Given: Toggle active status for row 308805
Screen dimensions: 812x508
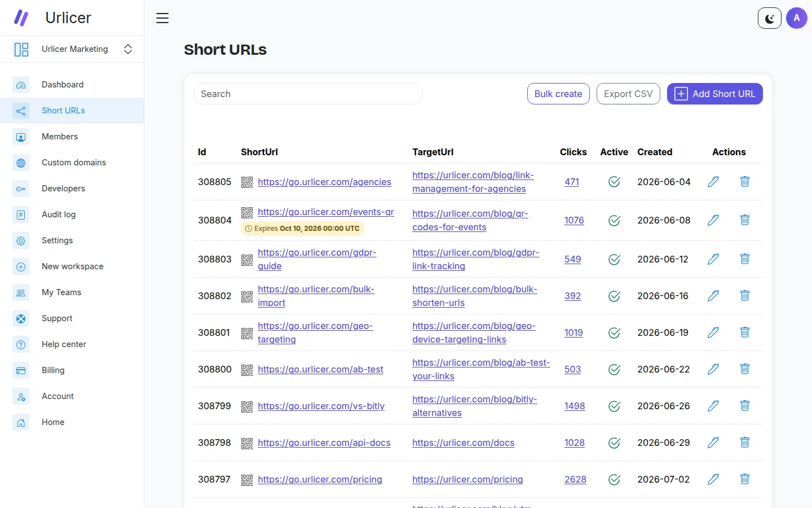Looking at the screenshot, I should coord(614,182).
